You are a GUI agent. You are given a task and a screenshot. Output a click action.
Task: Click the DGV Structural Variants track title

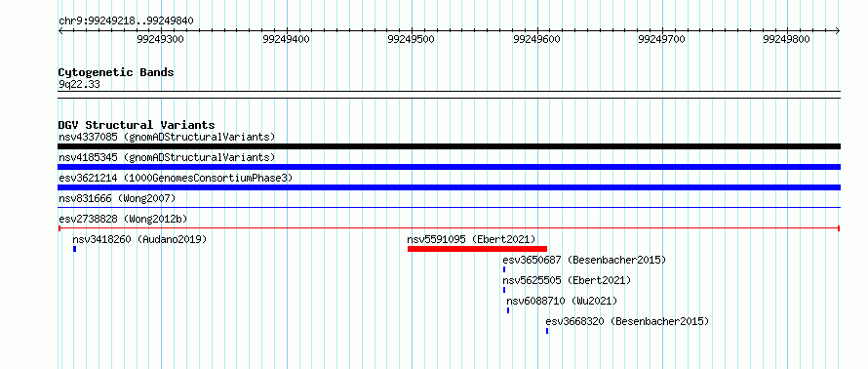pos(137,125)
